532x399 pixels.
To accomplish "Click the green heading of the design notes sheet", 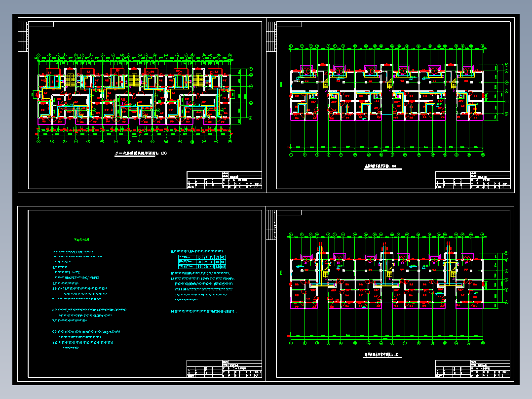I will (81, 239).
